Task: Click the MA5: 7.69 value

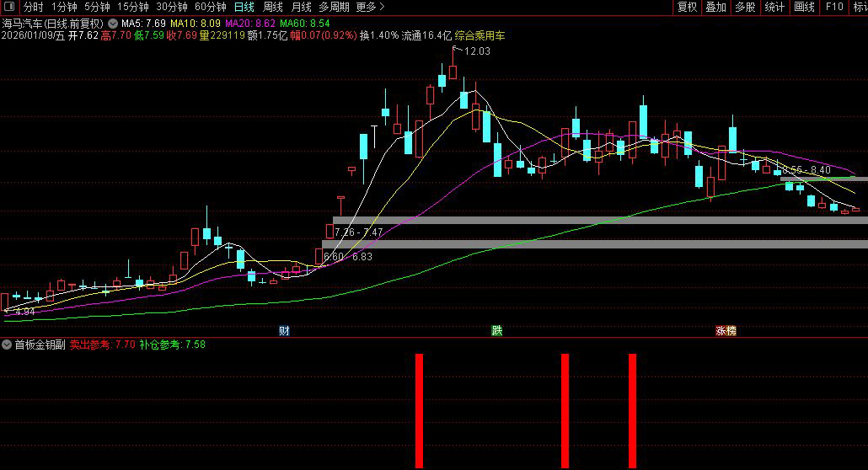Action: [143, 24]
